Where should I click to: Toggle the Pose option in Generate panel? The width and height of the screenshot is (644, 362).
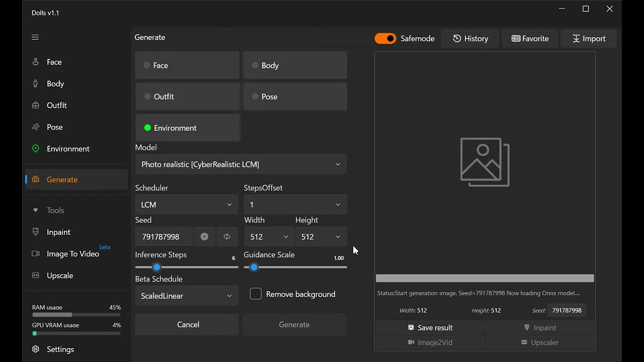tap(295, 97)
